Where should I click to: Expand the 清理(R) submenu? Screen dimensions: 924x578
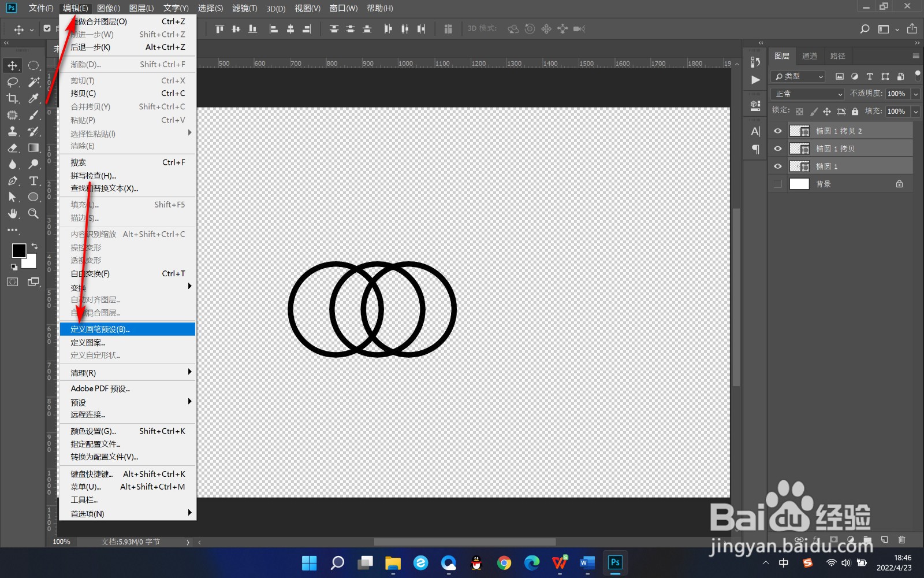(128, 373)
